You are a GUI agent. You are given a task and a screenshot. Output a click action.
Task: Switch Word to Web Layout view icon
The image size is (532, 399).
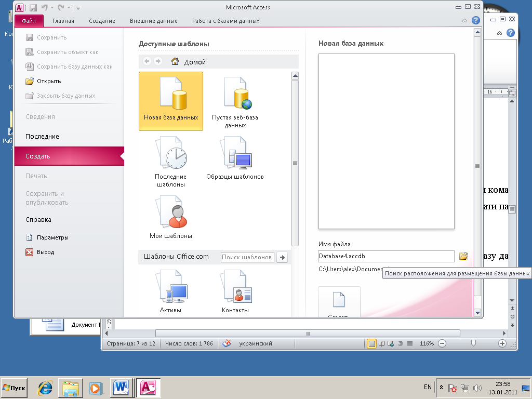391,344
